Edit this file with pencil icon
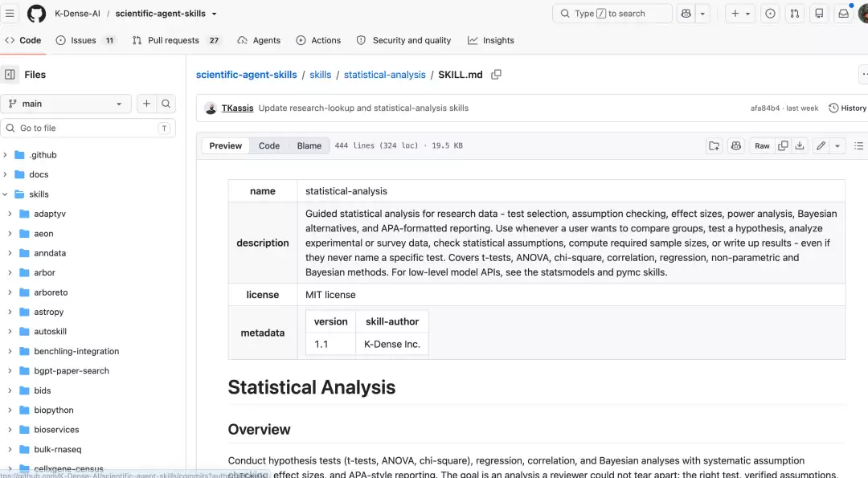This screenshot has height=478, width=868. click(821, 145)
